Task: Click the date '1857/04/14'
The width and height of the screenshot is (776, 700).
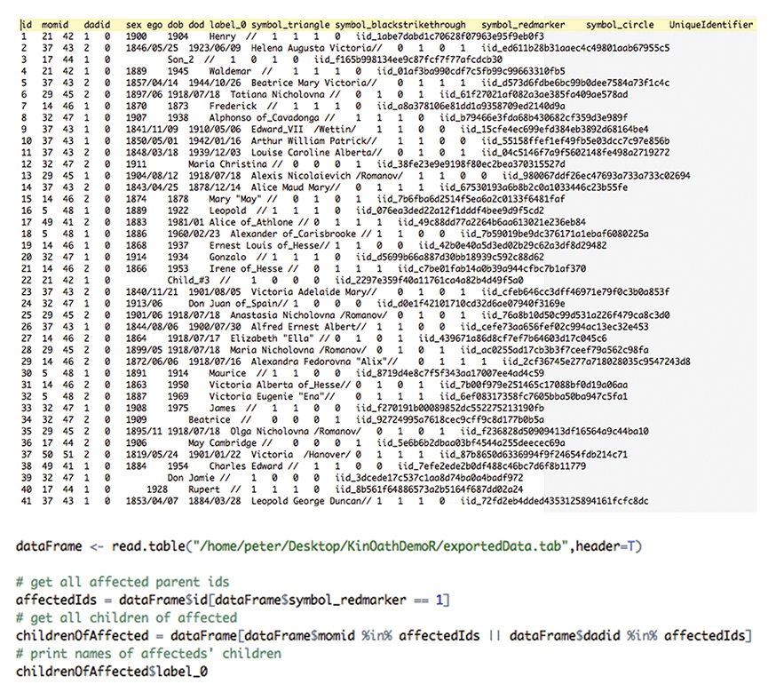Action: pyautogui.click(x=152, y=83)
